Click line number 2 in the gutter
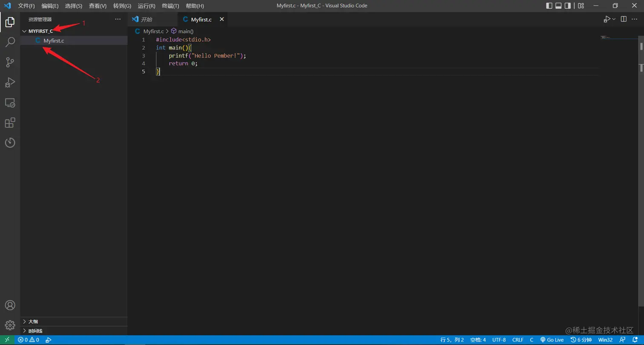This screenshot has height=345, width=644. point(144,48)
